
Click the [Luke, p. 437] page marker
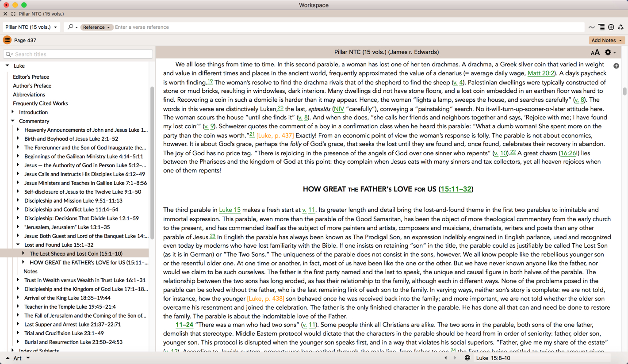(275, 135)
